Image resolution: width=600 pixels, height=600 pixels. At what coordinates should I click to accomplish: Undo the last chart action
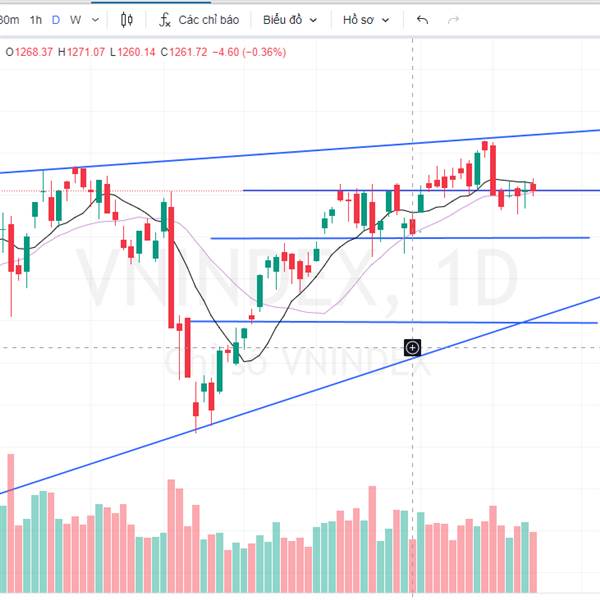point(422,19)
